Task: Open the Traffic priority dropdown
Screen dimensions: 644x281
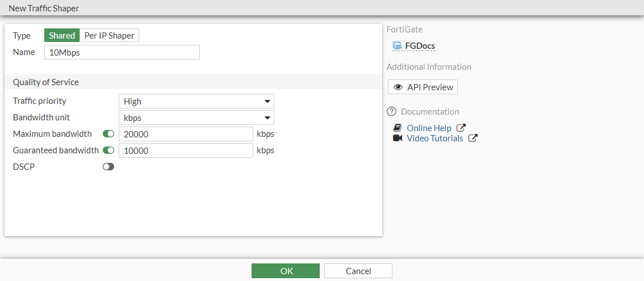Action: tap(196, 102)
